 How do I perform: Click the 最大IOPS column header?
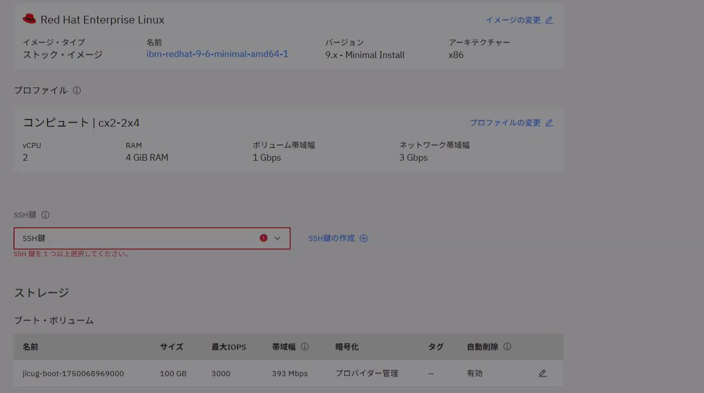[229, 347]
